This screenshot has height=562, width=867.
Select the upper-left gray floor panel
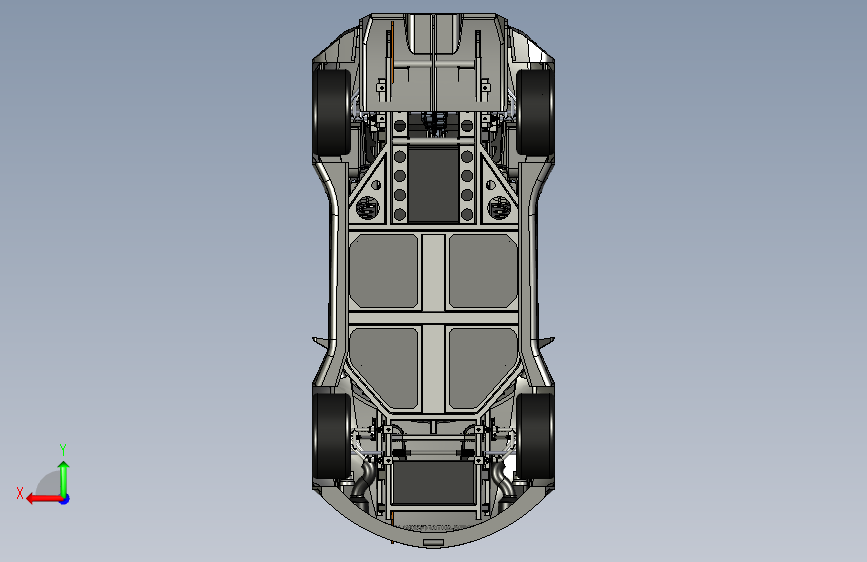(x=384, y=271)
